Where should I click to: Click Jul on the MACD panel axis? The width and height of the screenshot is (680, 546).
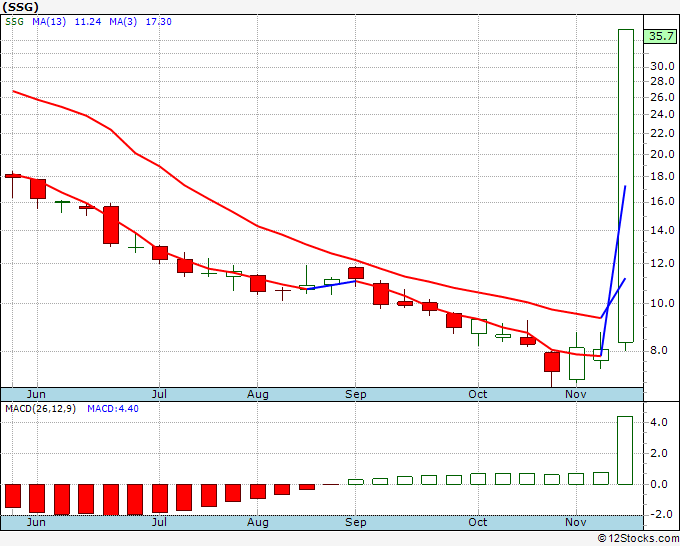[159, 522]
